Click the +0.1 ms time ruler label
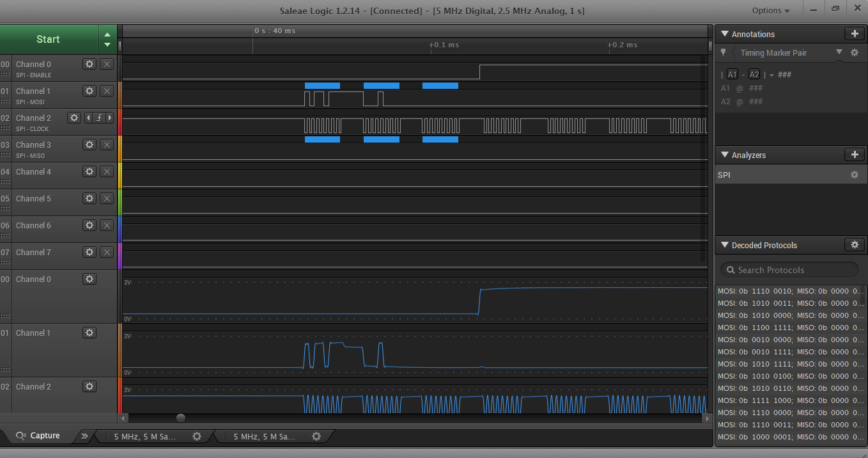 tap(444, 45)
